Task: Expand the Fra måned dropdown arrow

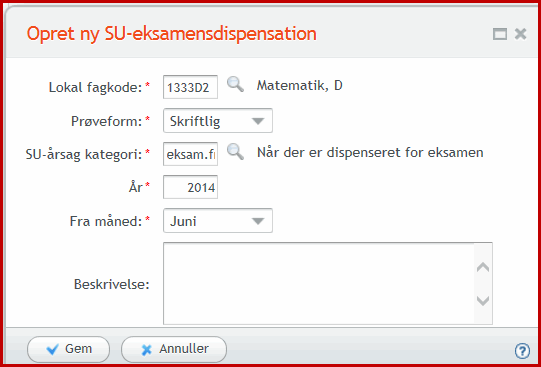Action: point(258,221)
